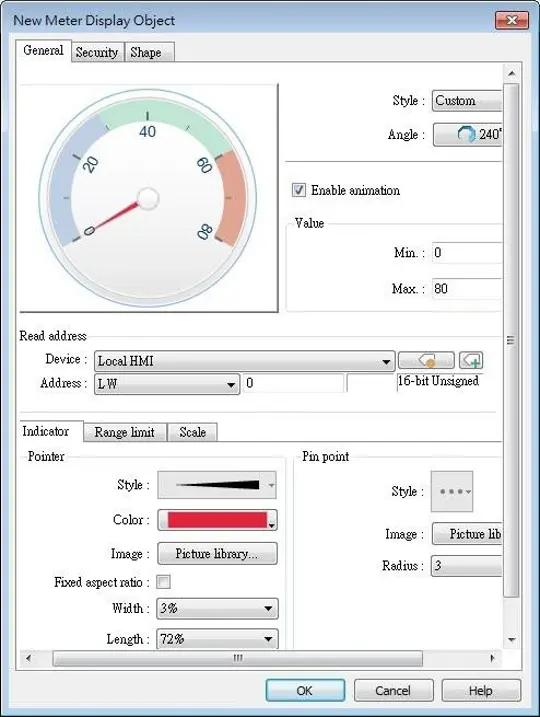This screenshot has height=717, width=540.
Task: Open the Pointer Style dropdown
Action: pyautogui.click(x=217, y=485)
